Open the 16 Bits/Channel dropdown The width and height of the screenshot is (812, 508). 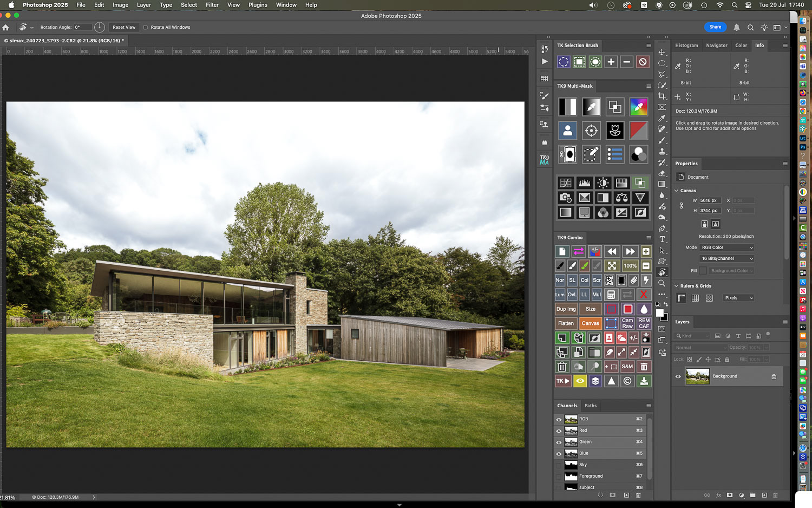tap(726, 258)
